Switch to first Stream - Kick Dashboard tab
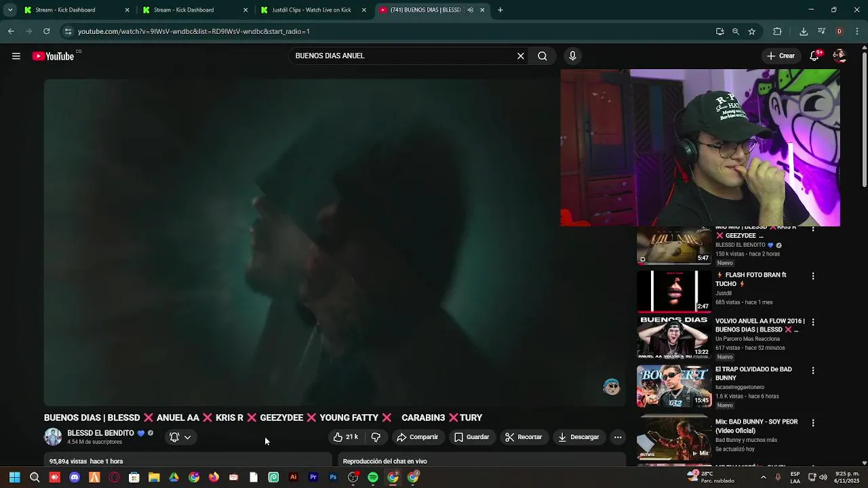The width and height of the screenshot is (868, 488). coord(76,10)
